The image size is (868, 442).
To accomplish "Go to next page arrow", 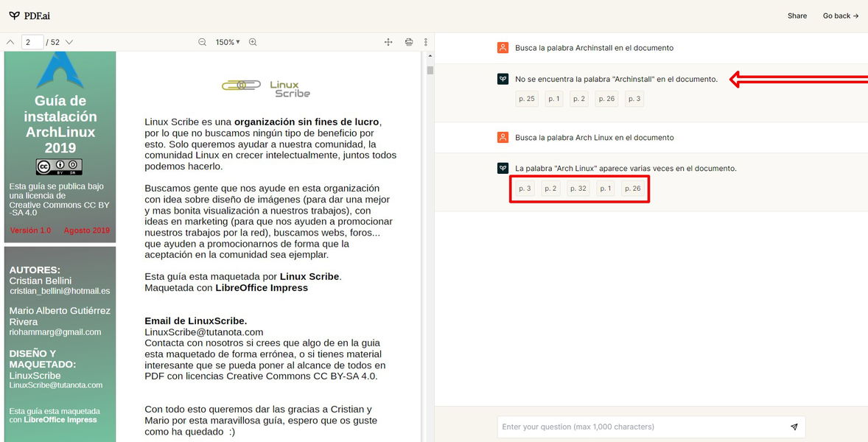I will point(69,42).
